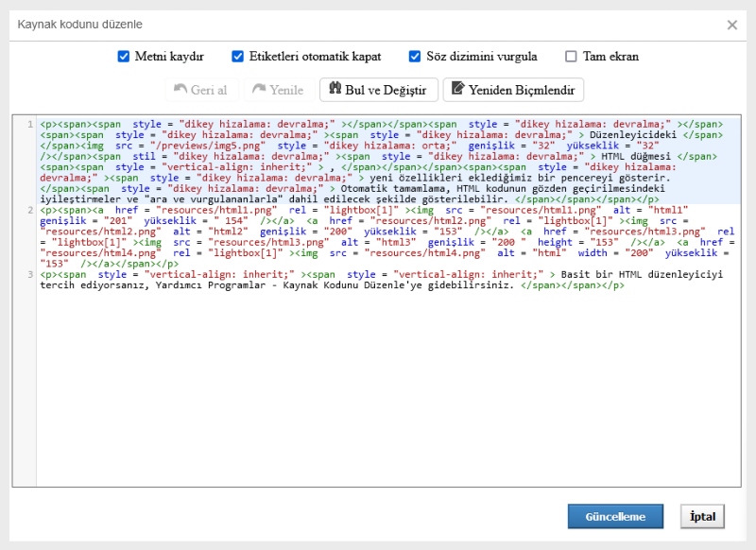
Task: Click the "154" yükseklik value
Action: tap(233, 221)
